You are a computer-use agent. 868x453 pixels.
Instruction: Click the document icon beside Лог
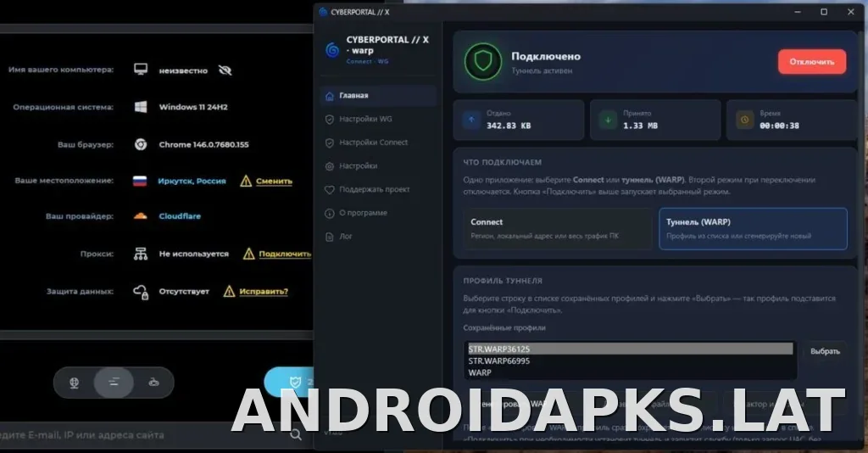(330, 237)
